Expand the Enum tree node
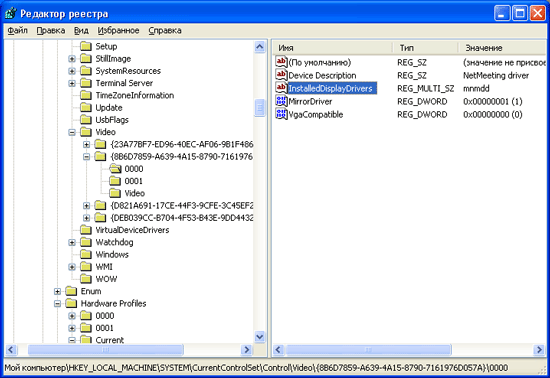The width and height of the screenshot is (550, 378). click(57, 291)
